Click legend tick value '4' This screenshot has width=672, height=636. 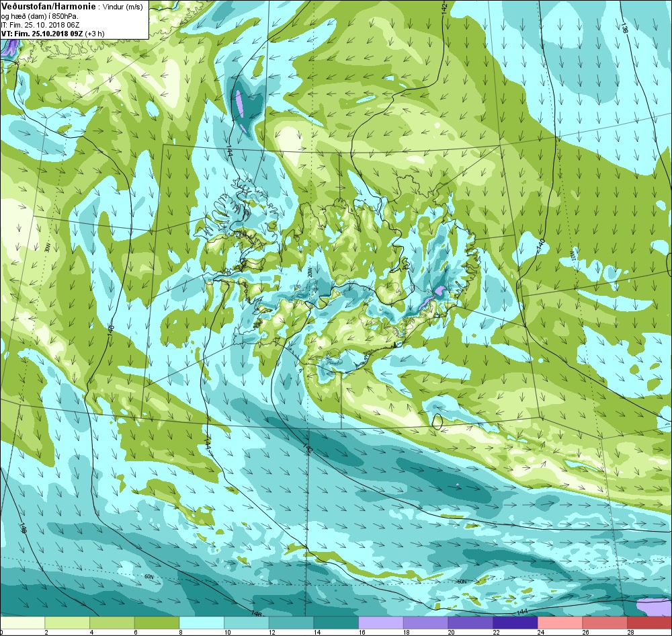pyautogui.click(x=91, y=632)
